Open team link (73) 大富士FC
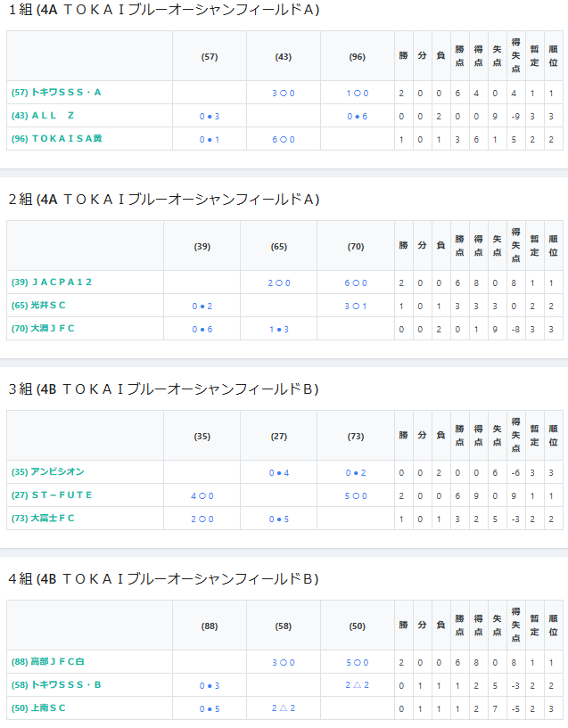Viewport: 568px width, 728px height. tap(43, 519)
